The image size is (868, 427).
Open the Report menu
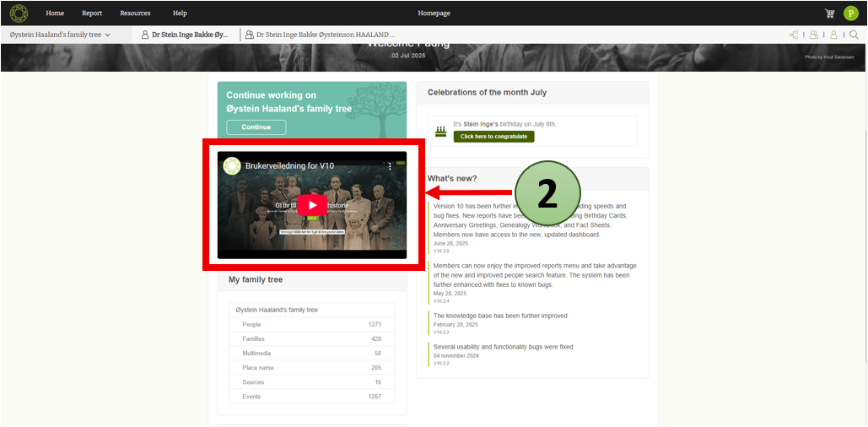tap(92, 14)
